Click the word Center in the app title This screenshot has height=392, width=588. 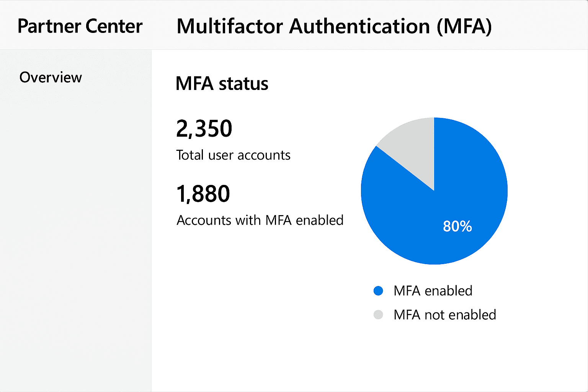click(114, 26)
